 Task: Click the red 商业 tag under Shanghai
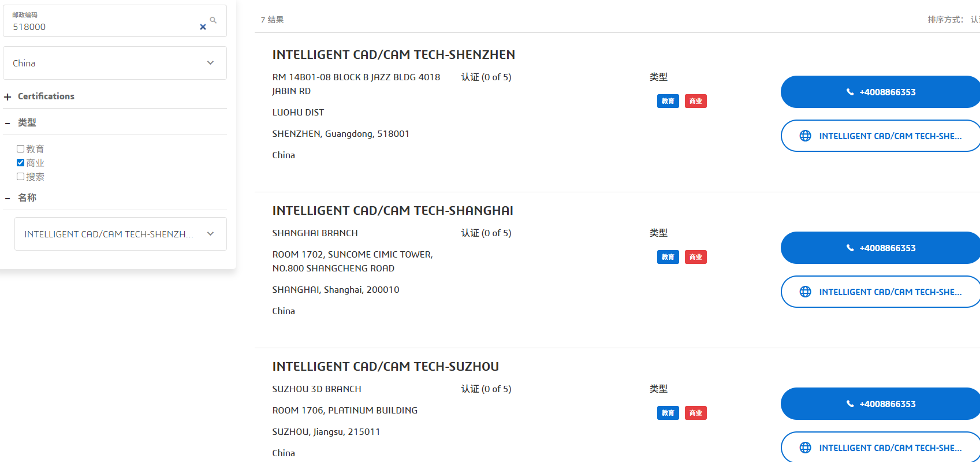(696, 257)
